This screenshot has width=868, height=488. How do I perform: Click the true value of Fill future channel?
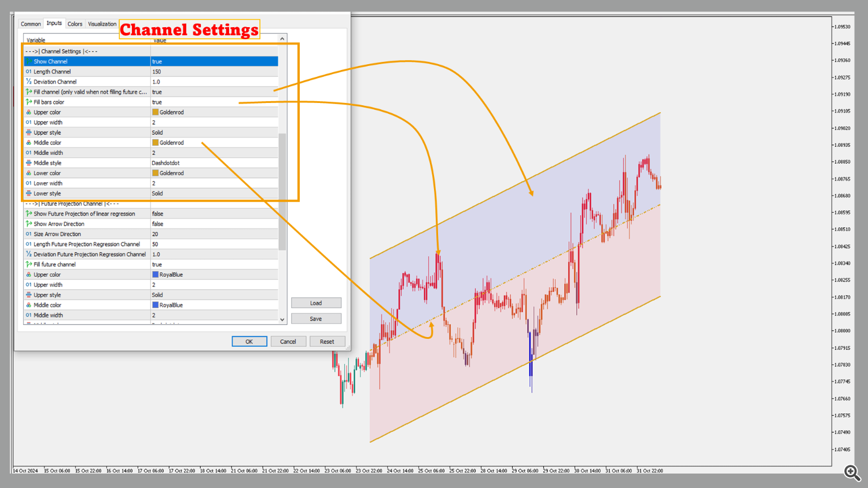coord(157,265)
